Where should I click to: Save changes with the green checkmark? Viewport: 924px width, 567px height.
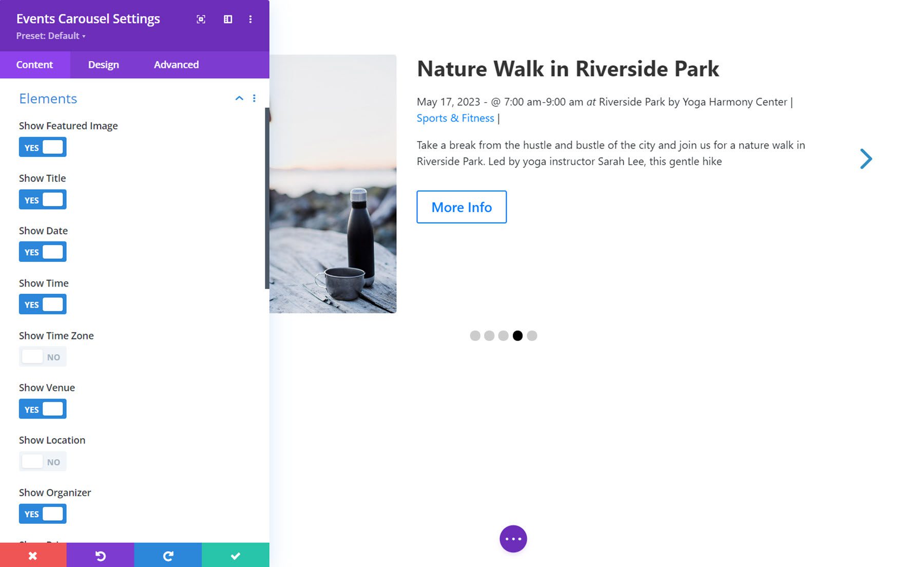(x=235, y=555)
